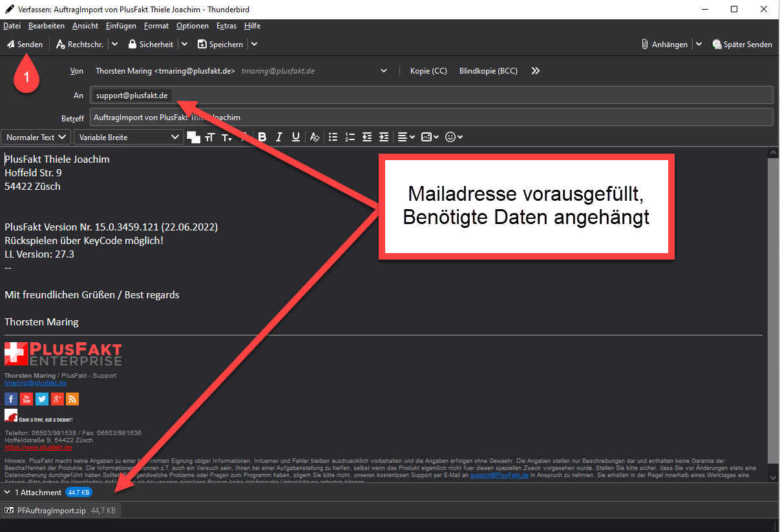The width and height of the screenshot is (780, 532).
Task: Click the support@plusfakt.de recipient pill
Action: pos(132,96)
